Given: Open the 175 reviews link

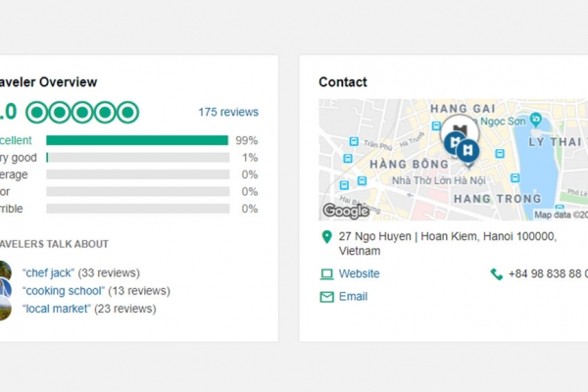Looking at the screenshot, I should pos(228,112).
